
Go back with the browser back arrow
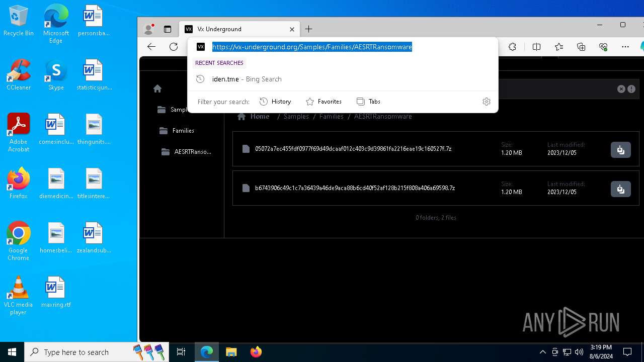pyautogui.click(x=151, y=47)
